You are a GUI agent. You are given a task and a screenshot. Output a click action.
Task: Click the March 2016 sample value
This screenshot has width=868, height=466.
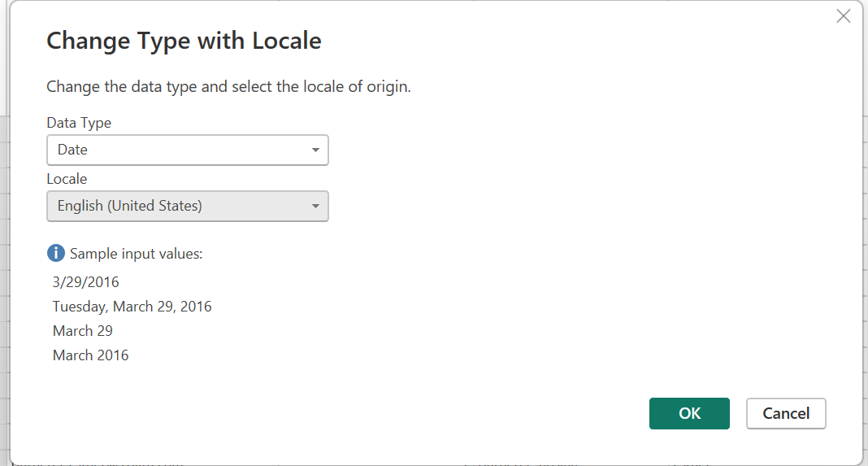[x=91, y=355]
